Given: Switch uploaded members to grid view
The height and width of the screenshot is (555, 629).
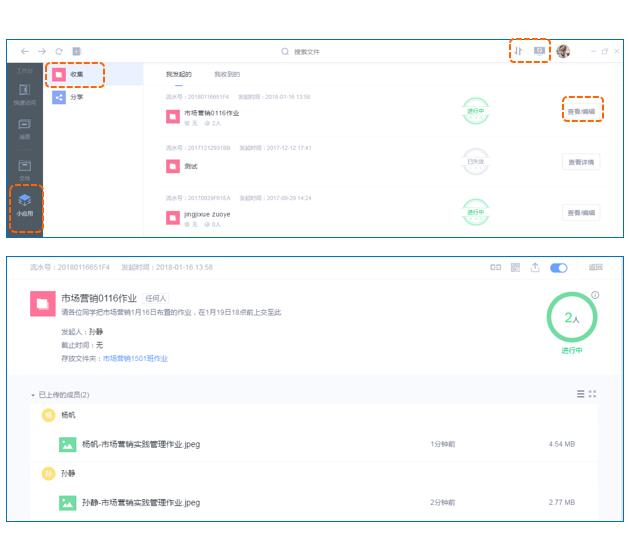Looking at the screenshot, I should [592, 394].
